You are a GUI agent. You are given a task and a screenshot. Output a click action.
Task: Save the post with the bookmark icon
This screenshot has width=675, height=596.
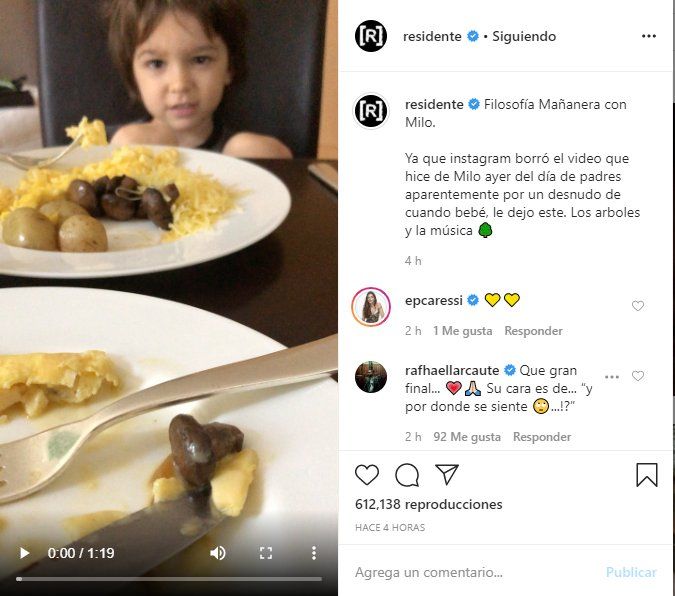point(647,475)
